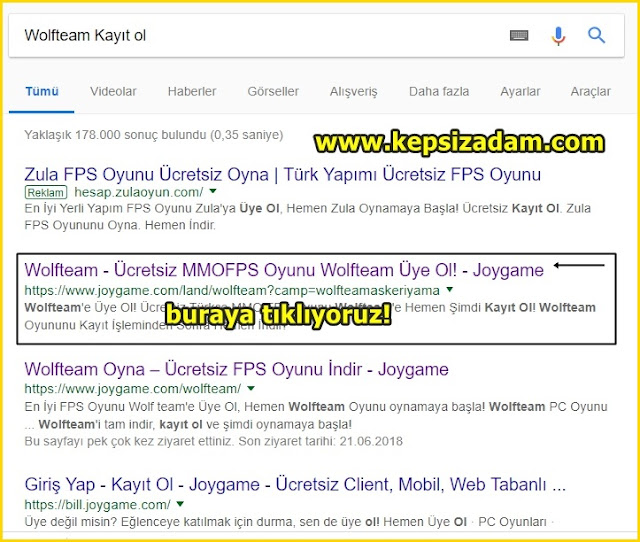The width and height of the screenshot is (640, 542).
Task: Open Giriş Yap - Kayıt Ol - Joygame result
Action: 295,485
